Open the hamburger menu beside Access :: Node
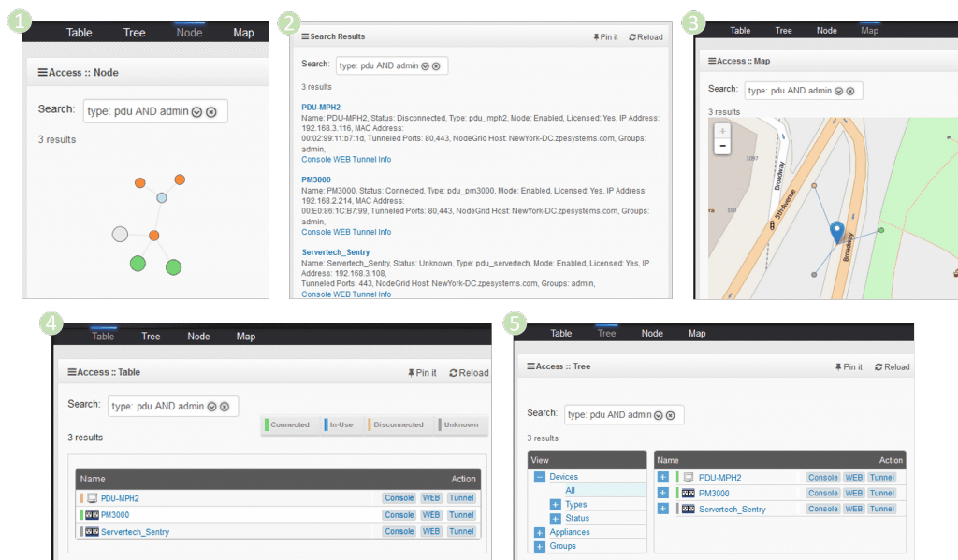 [x=42, y=73]
